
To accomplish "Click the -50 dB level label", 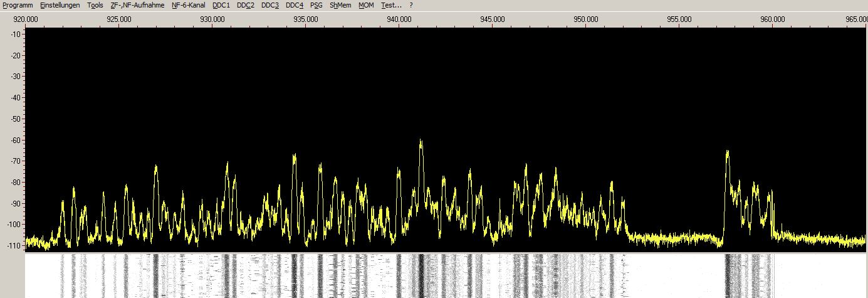I will tap(15, 119).
